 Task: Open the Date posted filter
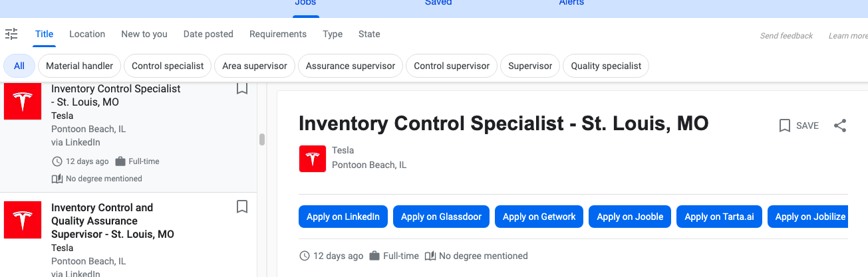tap(208, 34)
